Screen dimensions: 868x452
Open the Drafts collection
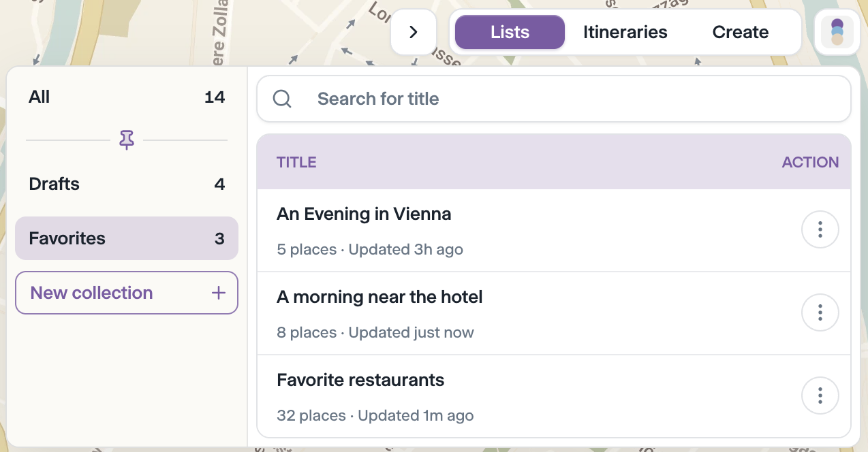pos(127,184)
